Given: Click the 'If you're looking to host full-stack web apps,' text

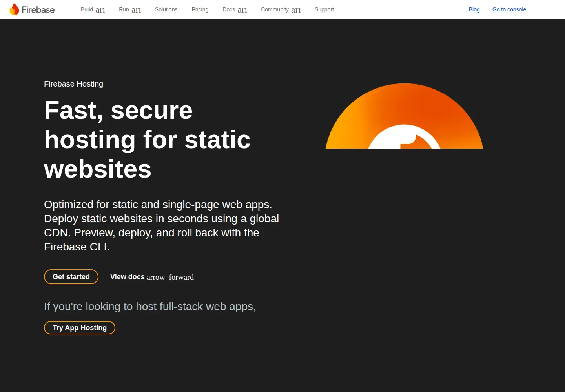Looking at the screenshot, I should click(x=150, y=306).
